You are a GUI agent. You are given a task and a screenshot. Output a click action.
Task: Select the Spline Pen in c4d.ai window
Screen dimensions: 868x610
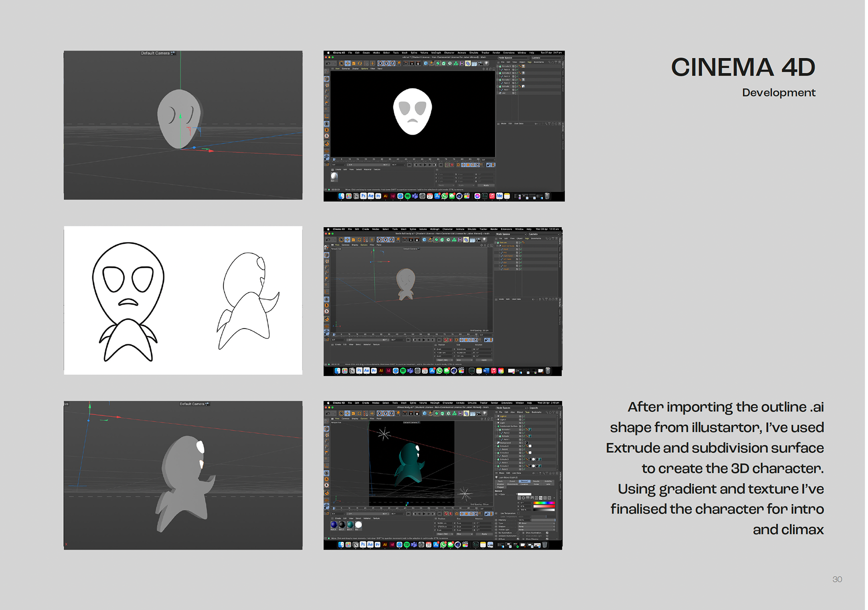(432, 63)
